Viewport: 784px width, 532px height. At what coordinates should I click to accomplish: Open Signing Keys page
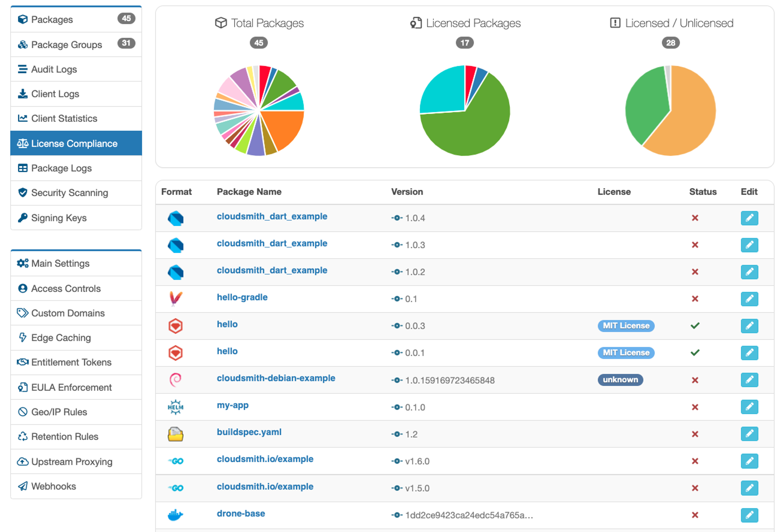tap(76, 217)
